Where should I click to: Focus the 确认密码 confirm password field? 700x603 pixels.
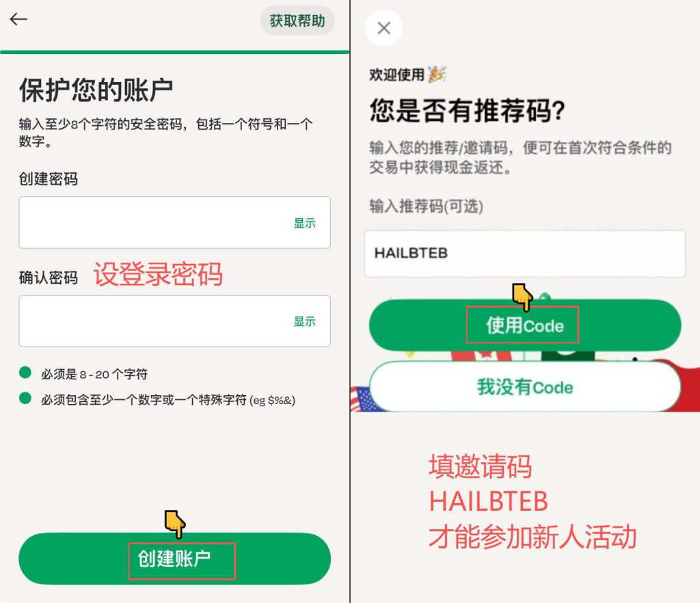[x=174, y=321]
